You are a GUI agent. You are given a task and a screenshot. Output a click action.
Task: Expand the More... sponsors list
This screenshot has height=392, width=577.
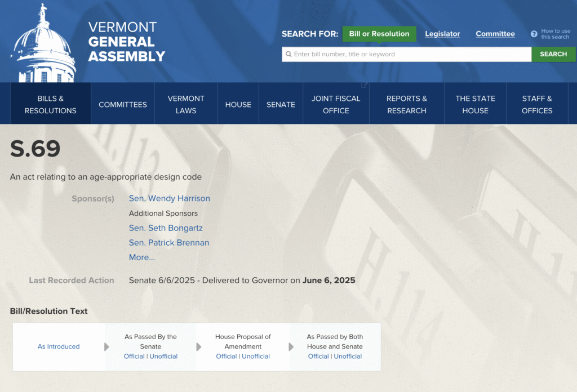click(x=141, y=257)
